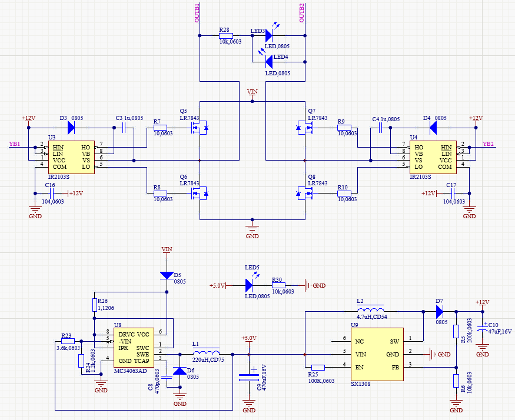The height and width of the screenshot is (420, 515).
Task: Select resistor R10 body
Action: [344, 194]
